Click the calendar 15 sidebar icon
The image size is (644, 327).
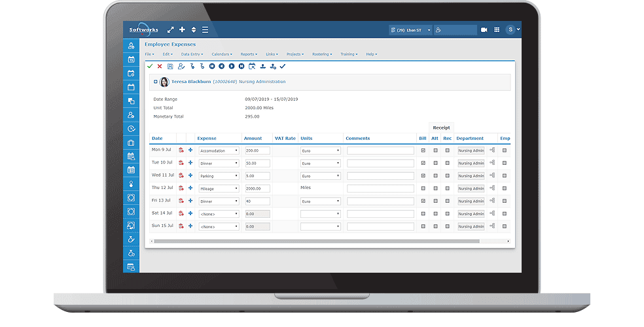(131, 60)
